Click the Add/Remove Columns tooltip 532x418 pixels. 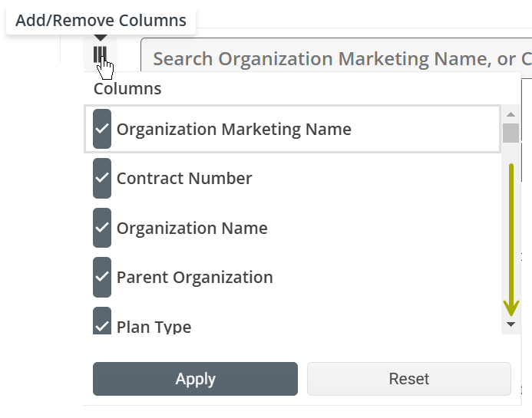point(101,21)
